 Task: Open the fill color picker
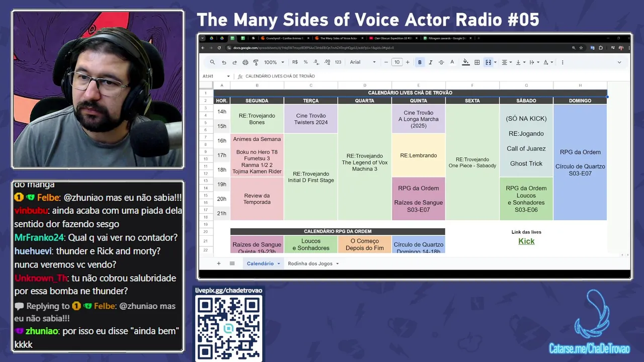tap(466, 62)
